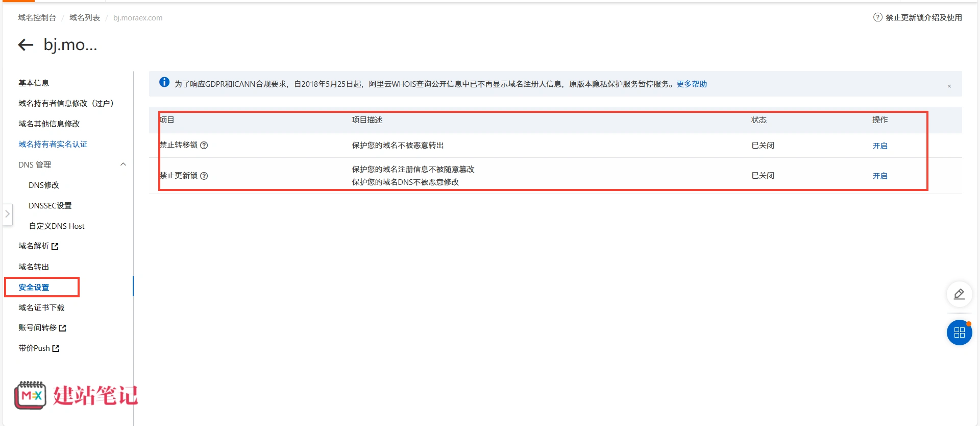Click the 保护您的域名不被恶意转出 description

pos(398,146)
